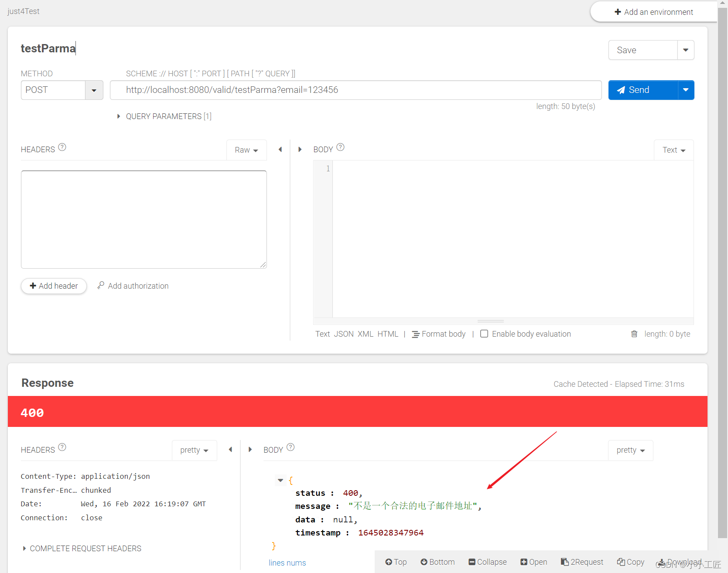Open the Send button dropdown arrow
The width and height of the screenshot is (728, 573).
pyautogui.click(x=685, y=90)
